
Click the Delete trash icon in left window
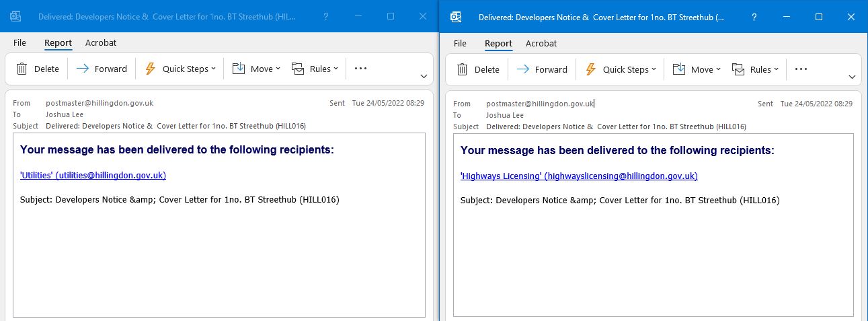(22, 69)
